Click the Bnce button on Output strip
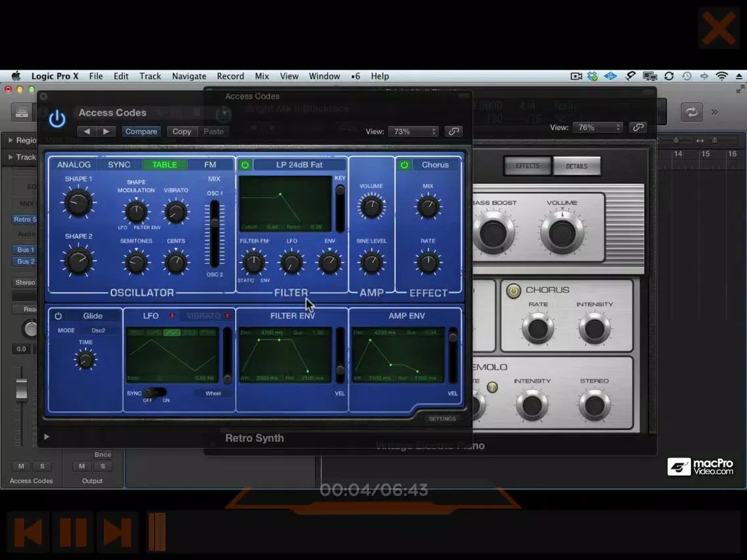Image resolution: width=747 pixels, height=560 pixels. tap(103, 454)
